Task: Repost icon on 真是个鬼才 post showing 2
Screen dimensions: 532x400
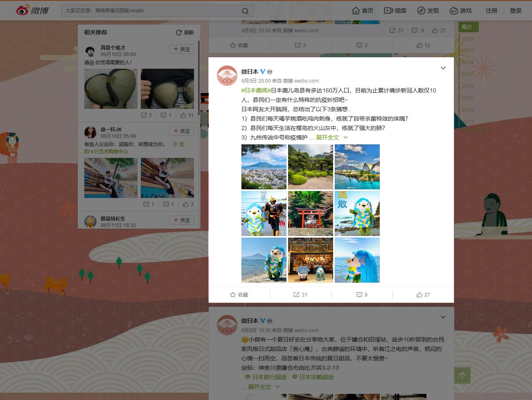Action: coord(146,115)
